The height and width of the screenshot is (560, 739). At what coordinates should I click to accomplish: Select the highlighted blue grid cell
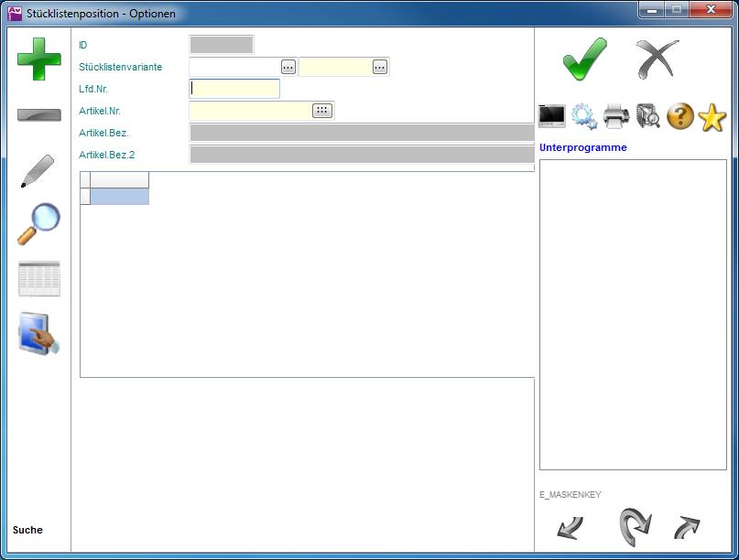[119, 197]
